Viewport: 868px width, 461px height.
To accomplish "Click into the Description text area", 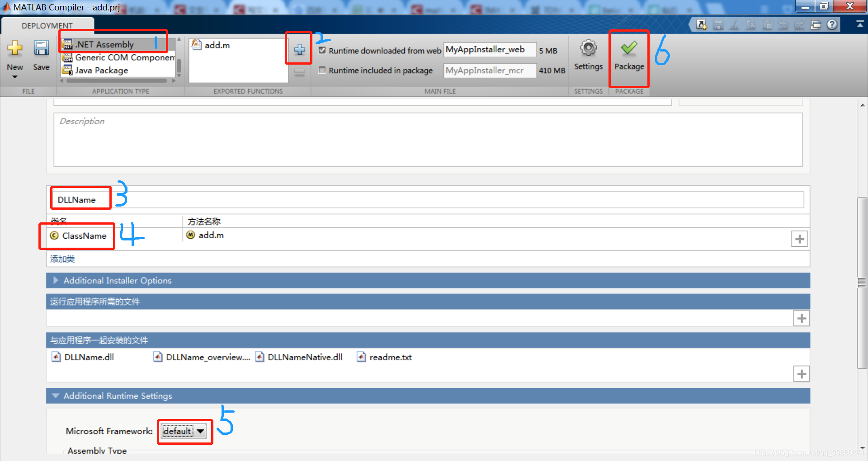I will point(428,140).
